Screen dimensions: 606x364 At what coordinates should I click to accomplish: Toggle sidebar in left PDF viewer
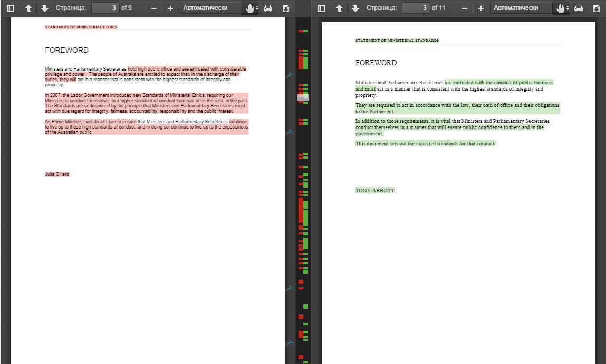[x=11, y=8]
